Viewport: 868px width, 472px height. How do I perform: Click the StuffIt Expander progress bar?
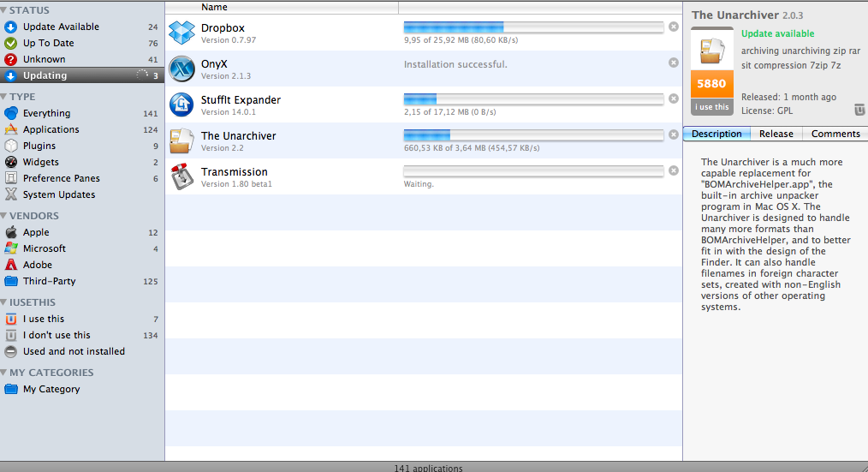tap(533, 99)
